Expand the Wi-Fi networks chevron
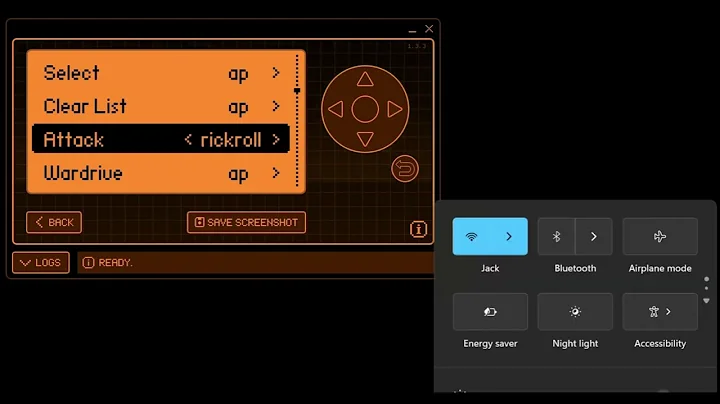The image size is (720, 404). pos(509,236)
